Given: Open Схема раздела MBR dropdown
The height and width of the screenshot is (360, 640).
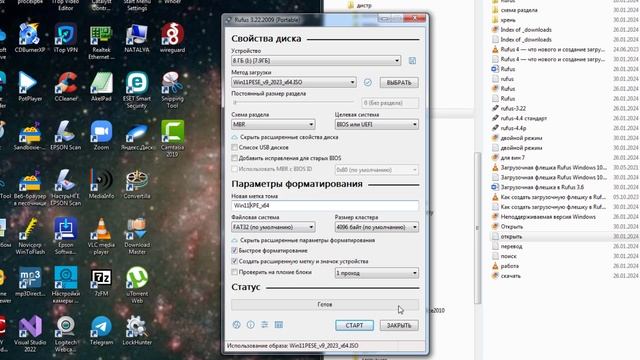Looking at the screenshot, I should point(273,124).
